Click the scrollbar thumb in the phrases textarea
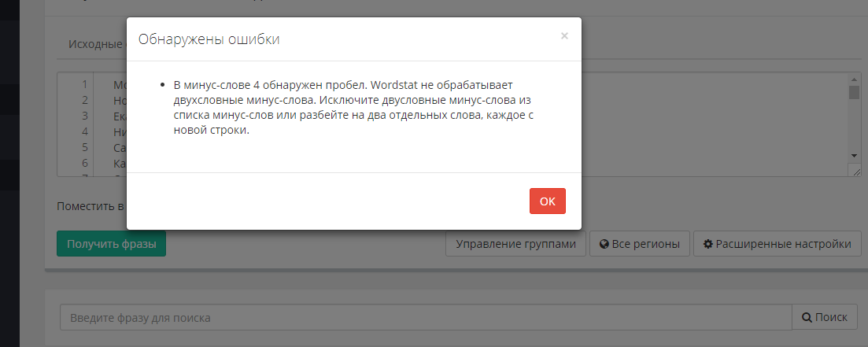The height and width of the screenshot is (347, 868). 854,92
